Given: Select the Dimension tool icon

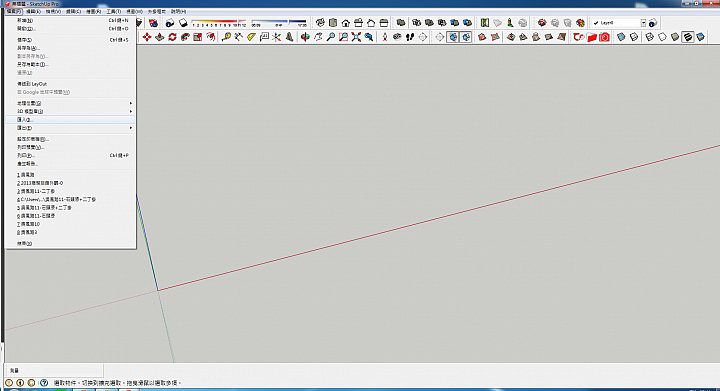Looking at the screenshot, I should click(238, 37).
